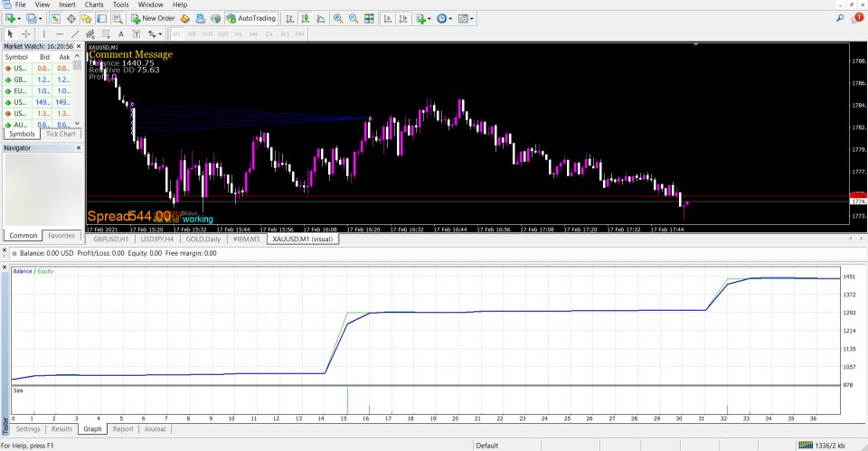Select the Vertical Line drawing tool

44,34
